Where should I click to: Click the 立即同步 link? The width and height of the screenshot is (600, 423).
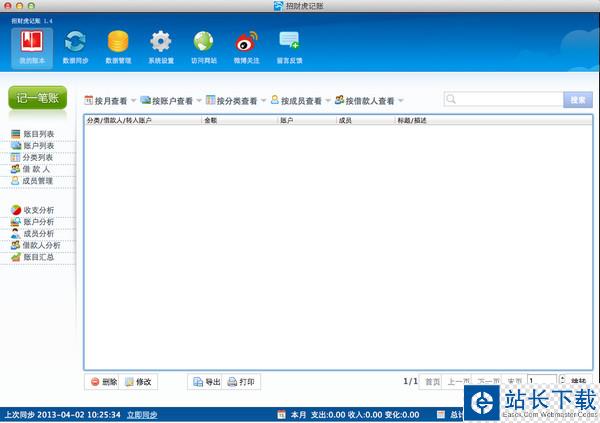[x=141, y=414]
